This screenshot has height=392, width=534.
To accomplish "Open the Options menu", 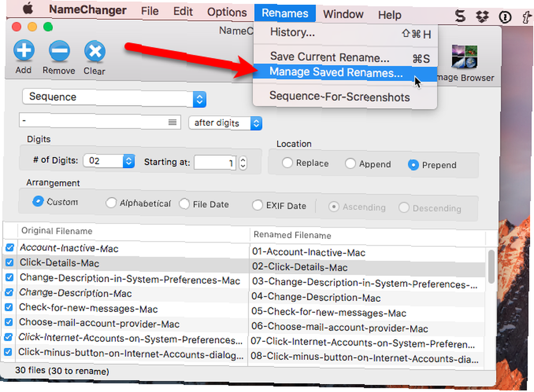I will [x=227, y=13].
